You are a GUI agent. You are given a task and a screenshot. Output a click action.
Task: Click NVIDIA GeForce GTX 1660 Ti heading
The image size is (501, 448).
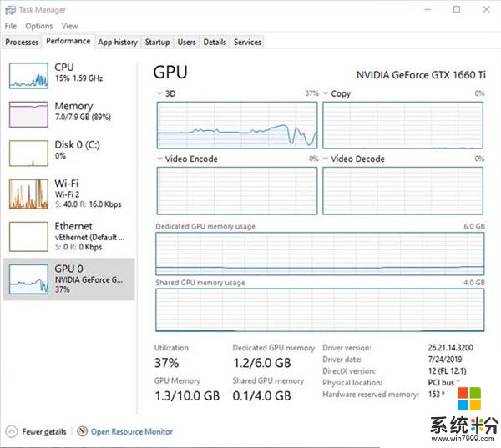point(421,75)
